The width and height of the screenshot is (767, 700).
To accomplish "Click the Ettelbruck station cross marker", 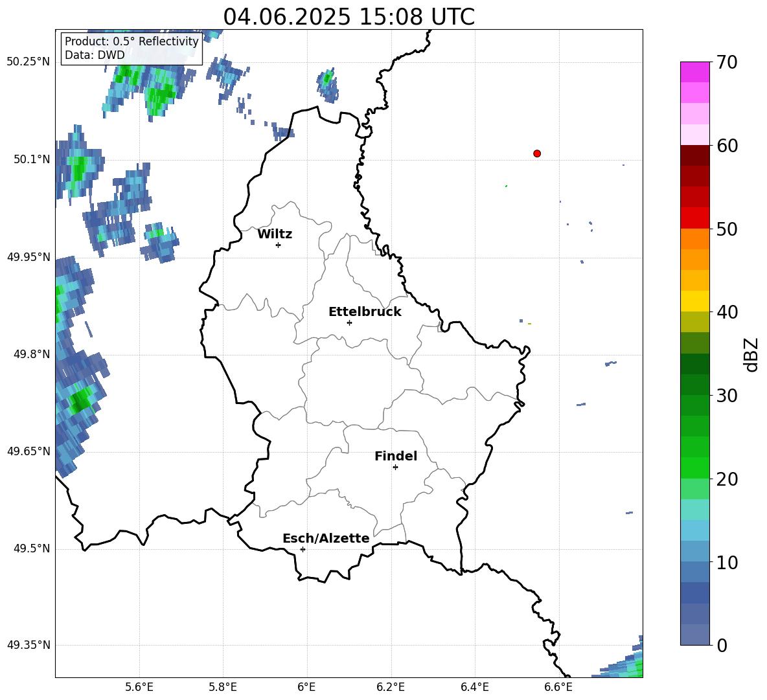I will tap(349, 322).
